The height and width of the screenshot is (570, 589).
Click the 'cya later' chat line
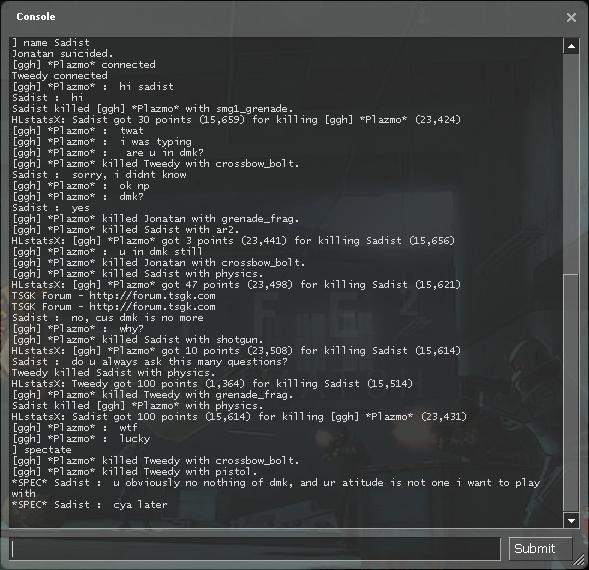(89, 504)
